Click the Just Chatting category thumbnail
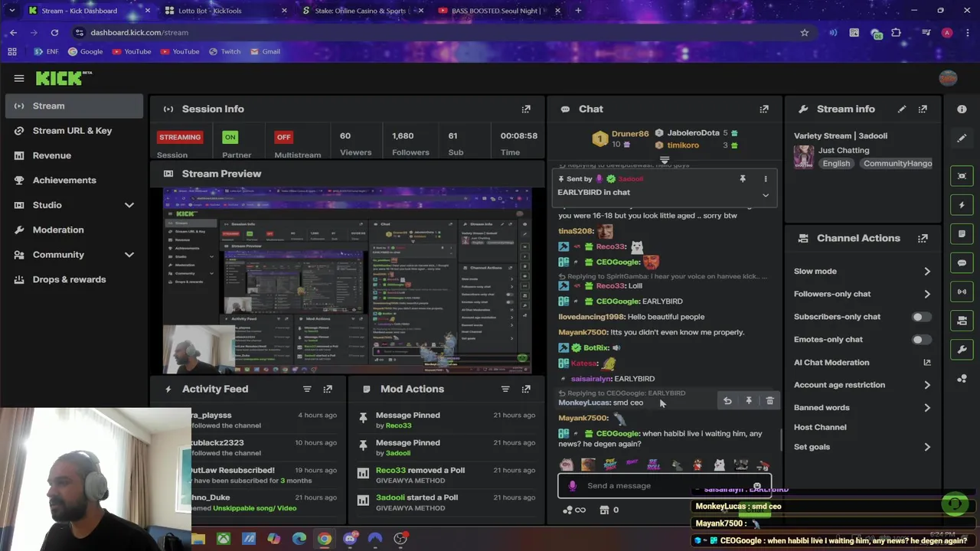Screen dimensions: 980x551 coord(804,158)
